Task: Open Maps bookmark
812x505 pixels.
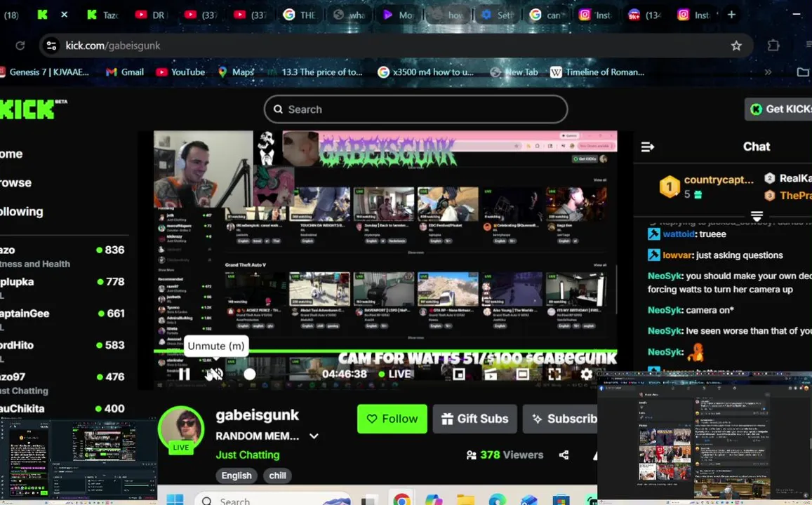Action: coord(236,72)
